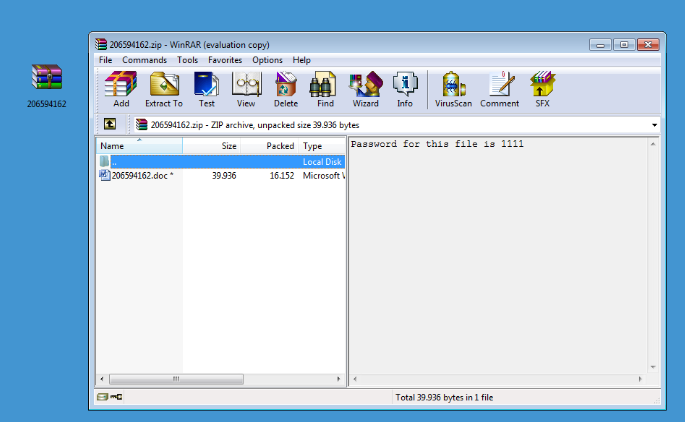The width and height of the screenshot is (685, 422).
Task: Go up one folder level button
Action: [x=109, y=125]
